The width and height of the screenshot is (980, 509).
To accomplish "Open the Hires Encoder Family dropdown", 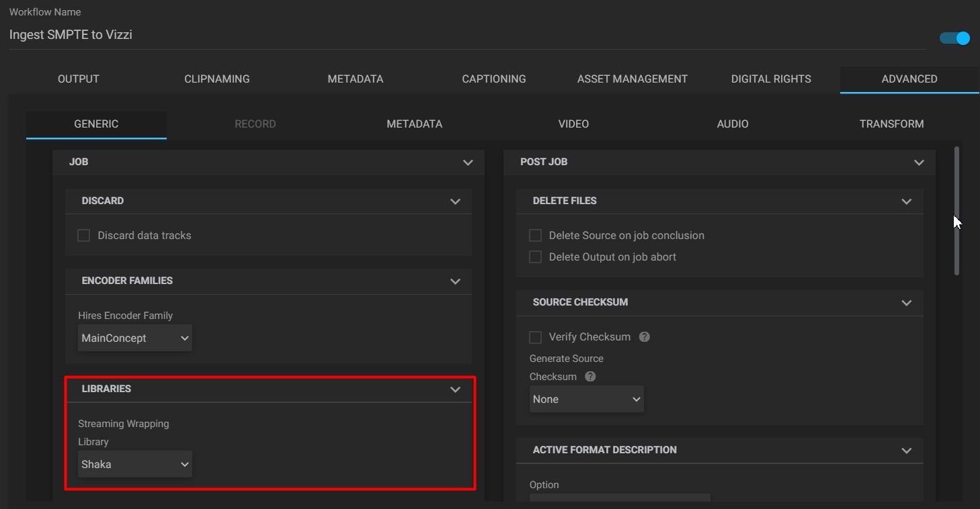I will pos(134,338).
